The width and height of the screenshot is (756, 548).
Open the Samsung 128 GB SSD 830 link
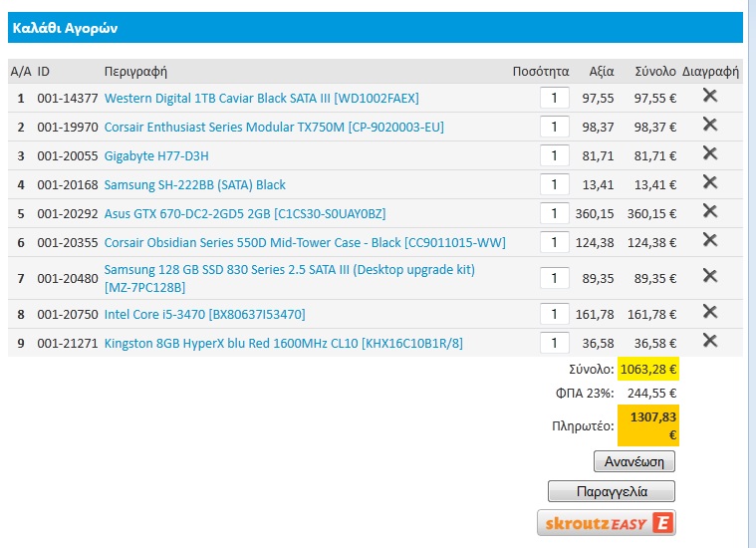click(x=289, y=278)
